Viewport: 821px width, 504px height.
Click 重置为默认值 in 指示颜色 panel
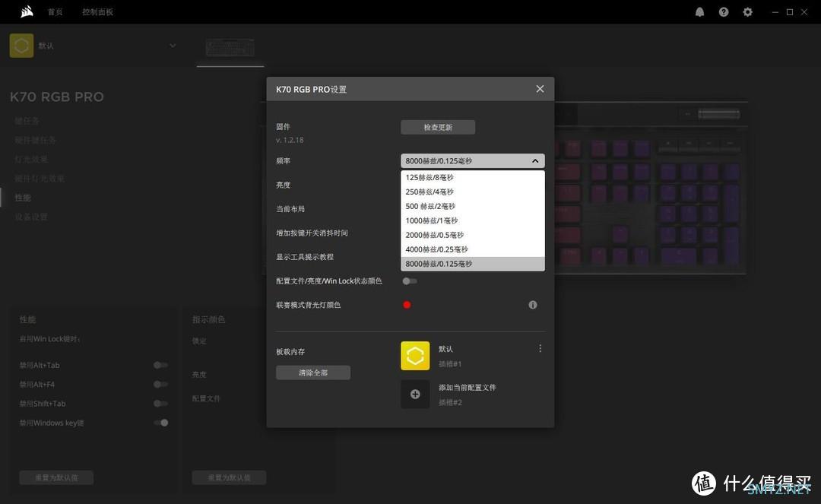229,477
